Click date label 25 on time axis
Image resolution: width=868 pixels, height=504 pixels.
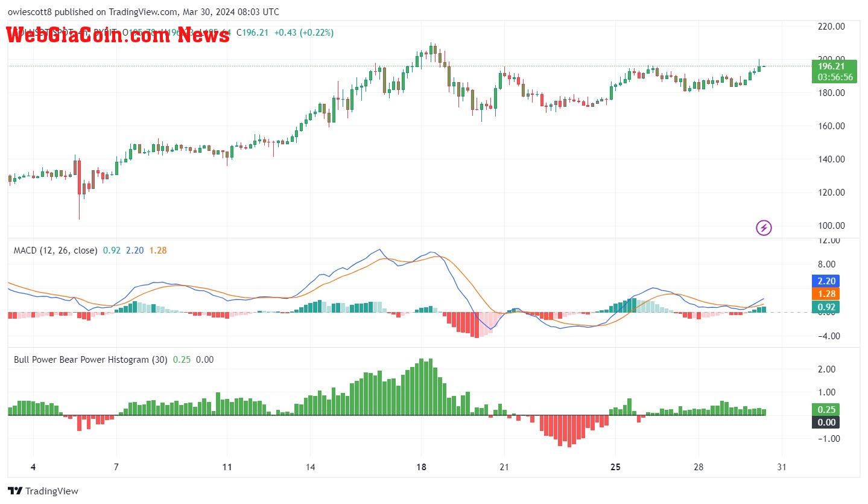coord(615,467)
